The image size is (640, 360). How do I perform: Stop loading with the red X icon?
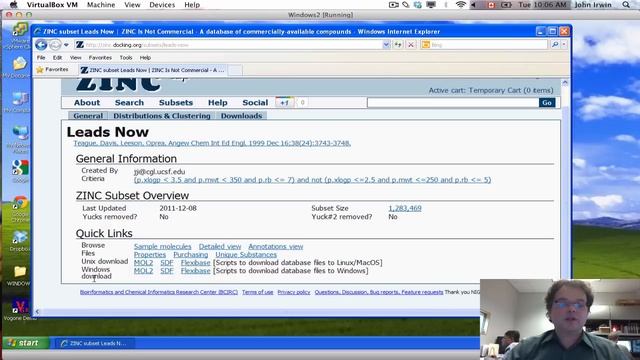411,45
